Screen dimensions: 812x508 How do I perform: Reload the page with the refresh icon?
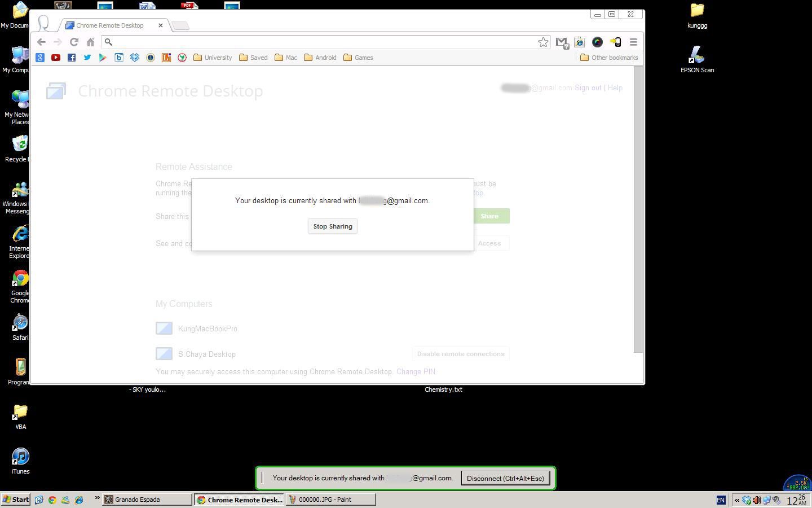pos(74,42)
